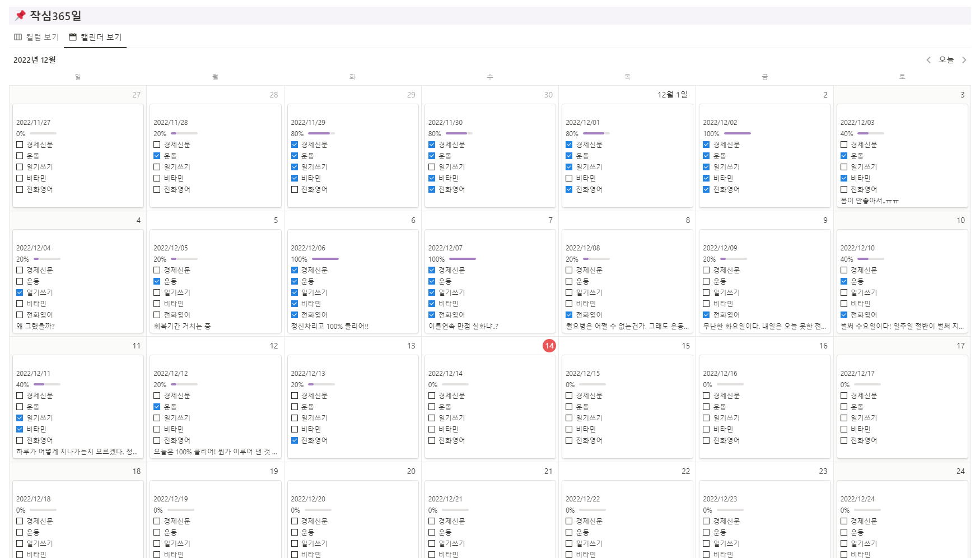Jump to today with the 오늘 button
980x558 pixels.
pyautogui.click(x=946, y=60)
